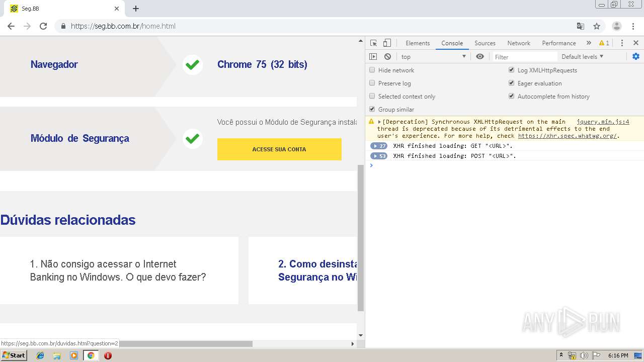Open the Performance tab
This screenshot has width=644, height=362.
(x=559, y=43)
